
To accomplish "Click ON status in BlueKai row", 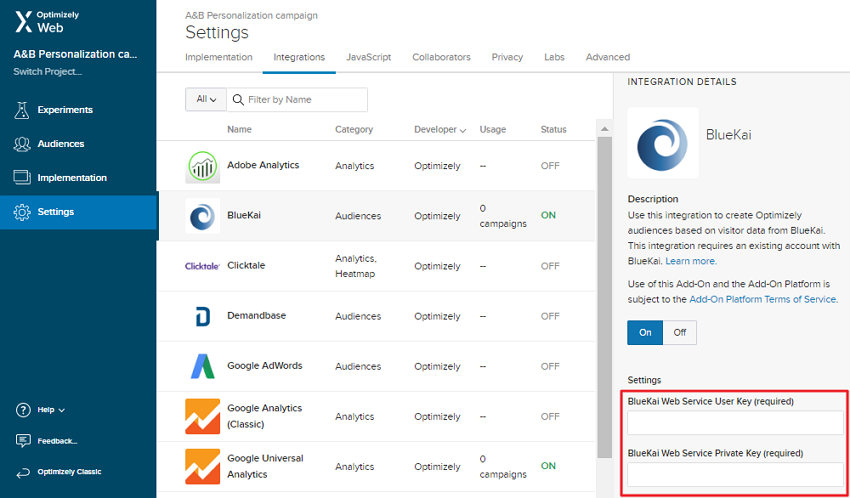I will pyautogui.click(x=548, y=215).
